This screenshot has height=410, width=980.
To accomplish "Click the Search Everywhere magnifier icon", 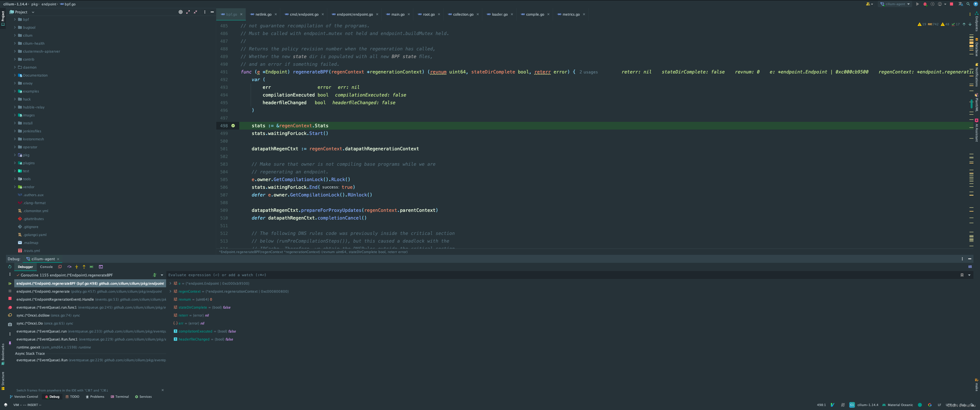I will (x=969, y=4).
